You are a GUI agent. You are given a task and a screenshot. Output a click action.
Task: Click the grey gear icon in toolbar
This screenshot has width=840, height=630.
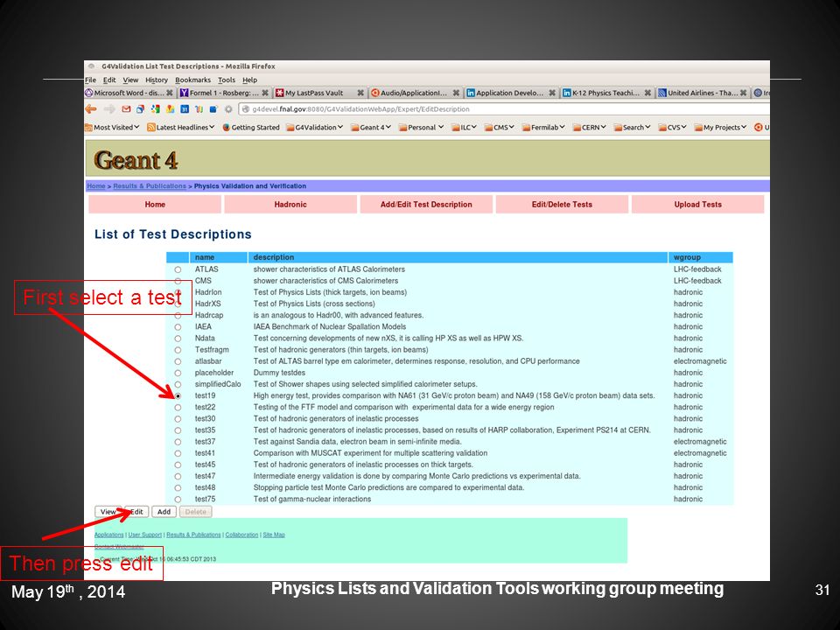click(228, 109)
